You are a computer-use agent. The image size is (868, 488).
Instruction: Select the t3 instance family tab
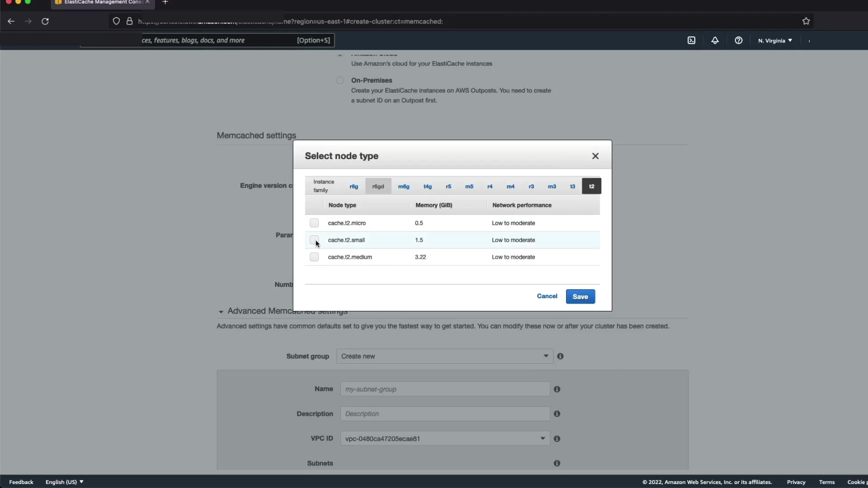[572, 186]
